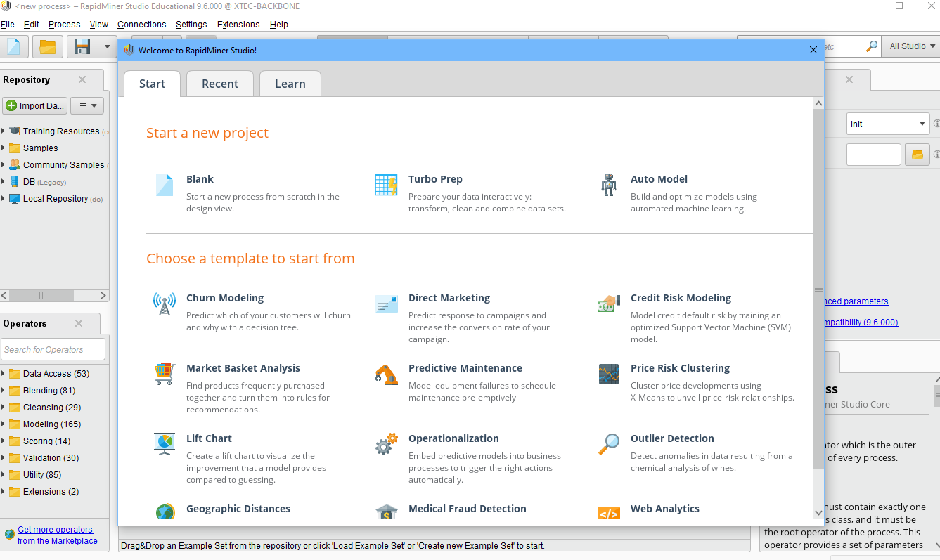Choose the Credit Risk Modeling icon

pos(608,304)
